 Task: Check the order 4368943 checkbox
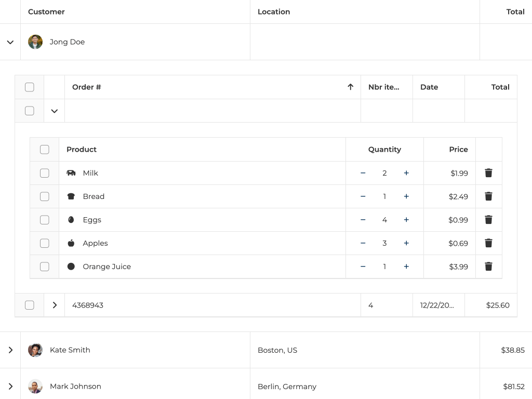30,305
